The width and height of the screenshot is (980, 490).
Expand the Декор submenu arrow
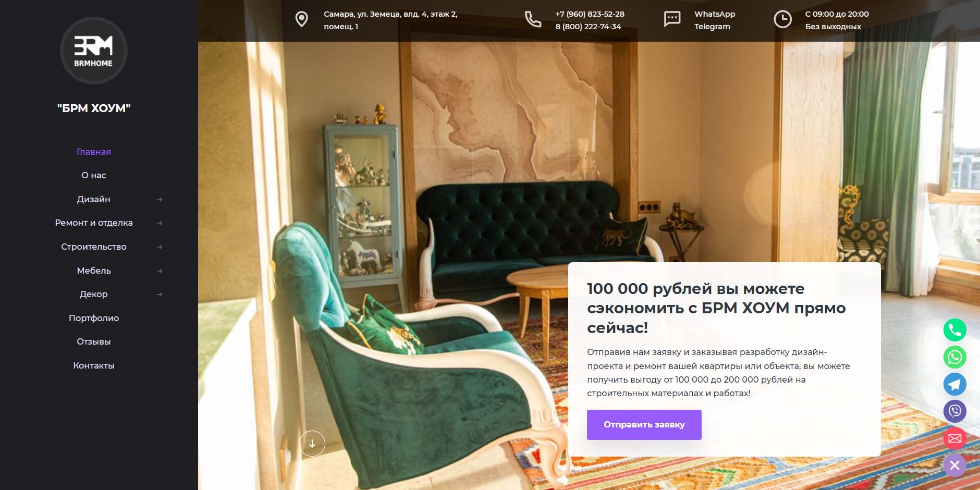[x=160, y=295]
